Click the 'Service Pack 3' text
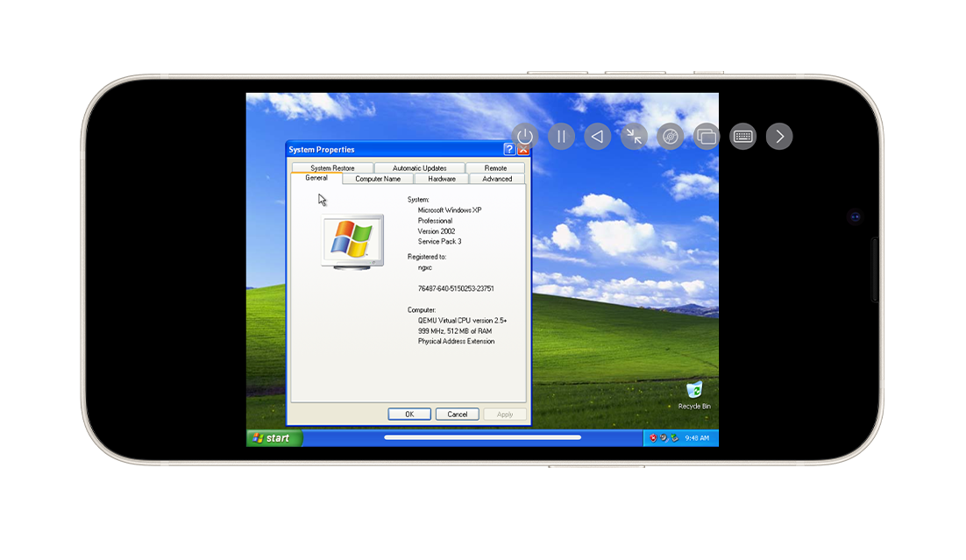This screenshot has width=966, height=560. (x=439, y=242)
